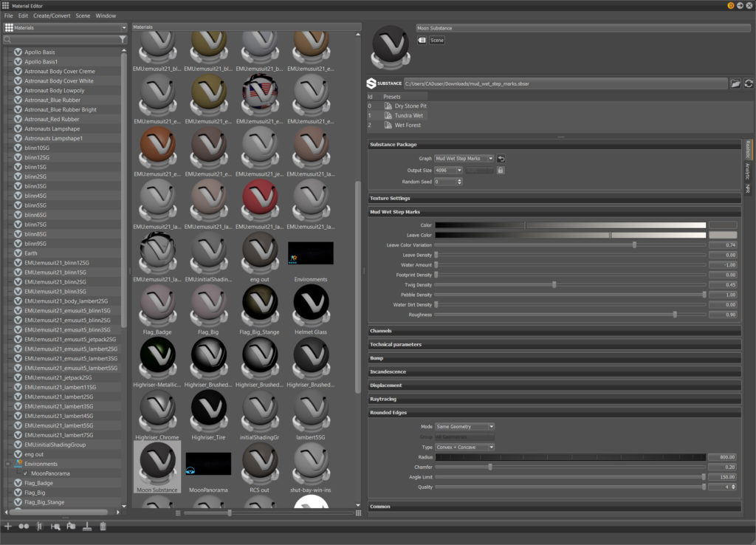Viewport: 756px width, 545px height.
Task: Click the icon left of the broom icon
Action: click(72, 527)
